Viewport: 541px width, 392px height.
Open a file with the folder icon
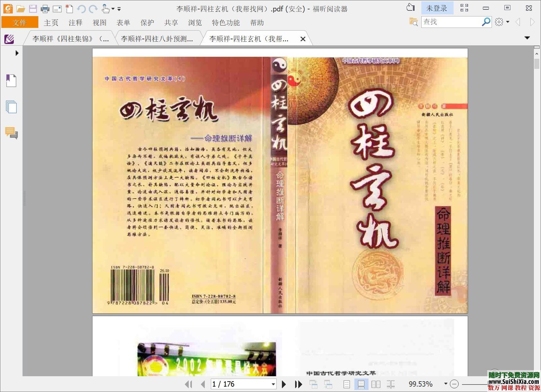point(20,8)
